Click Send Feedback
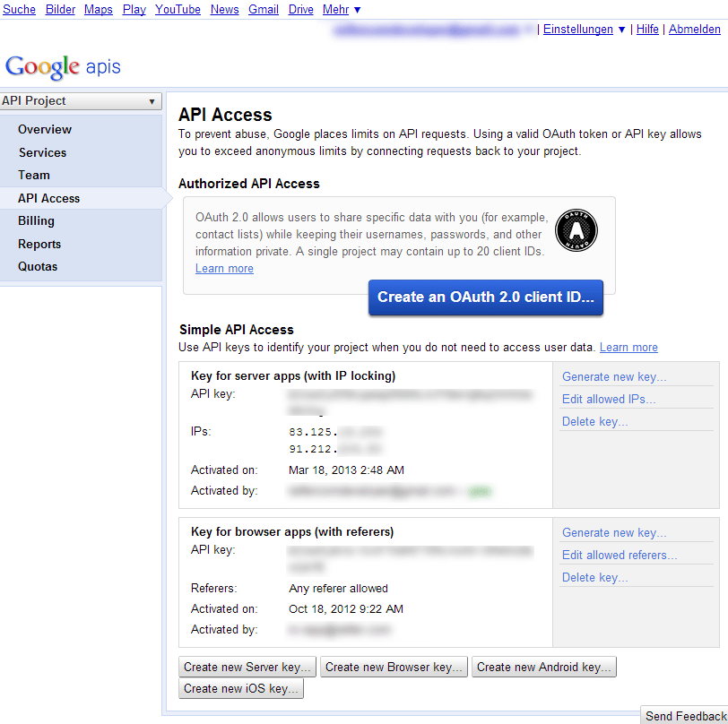728x724 pixels. 686,715
